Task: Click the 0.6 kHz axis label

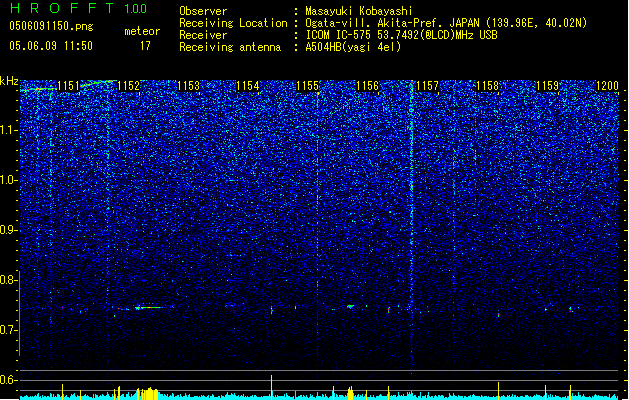Action: pyautogui.click(x=8, y=380)
